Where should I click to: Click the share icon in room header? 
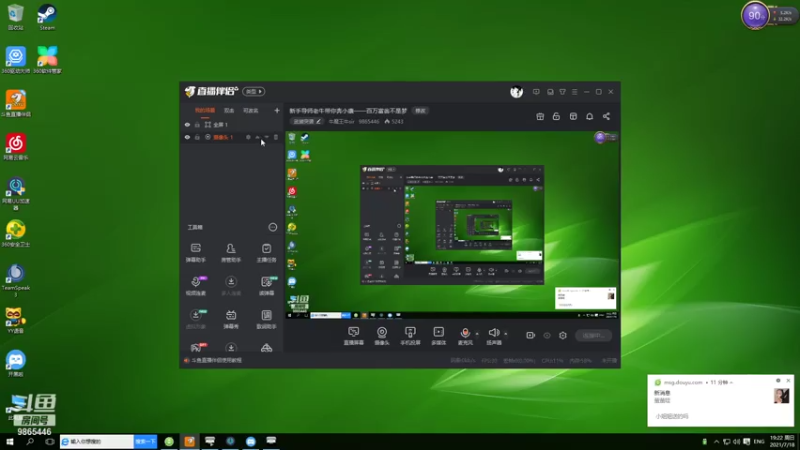coord(606,116)
